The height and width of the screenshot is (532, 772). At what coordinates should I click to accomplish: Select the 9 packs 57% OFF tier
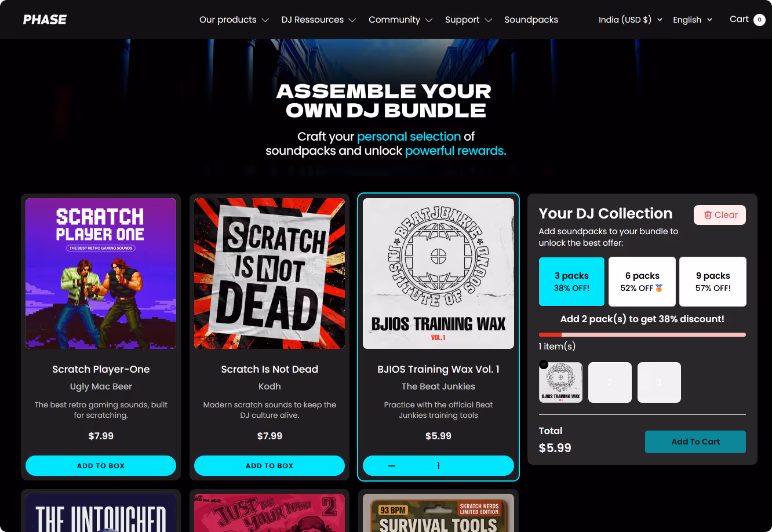pyautogui.click(x=713, y=282)
